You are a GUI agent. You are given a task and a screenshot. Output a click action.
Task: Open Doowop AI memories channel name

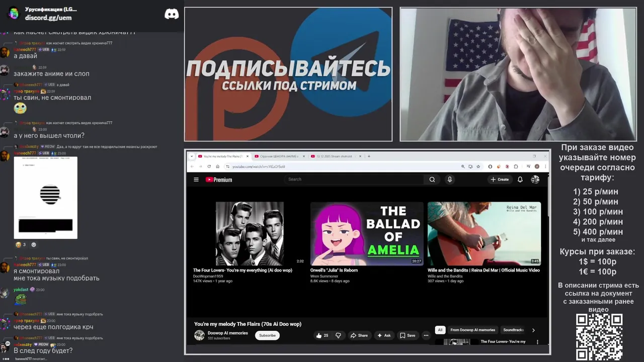click(x=228, y=333)
